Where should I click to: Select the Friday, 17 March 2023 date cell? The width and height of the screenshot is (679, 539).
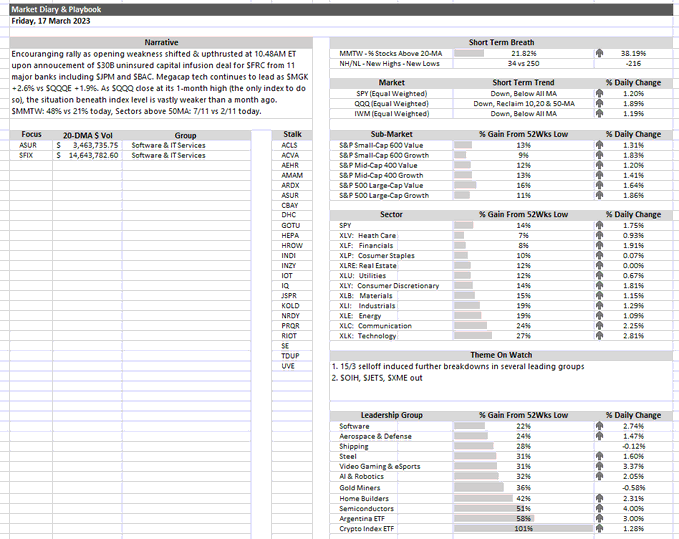pyautogui.click(x=341, y=21)
